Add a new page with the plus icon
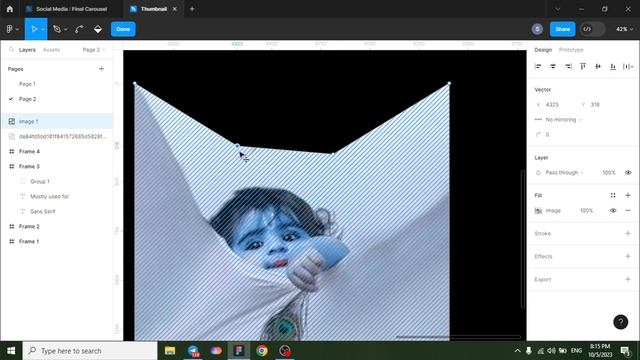640x360 pixels. (101, 69)
